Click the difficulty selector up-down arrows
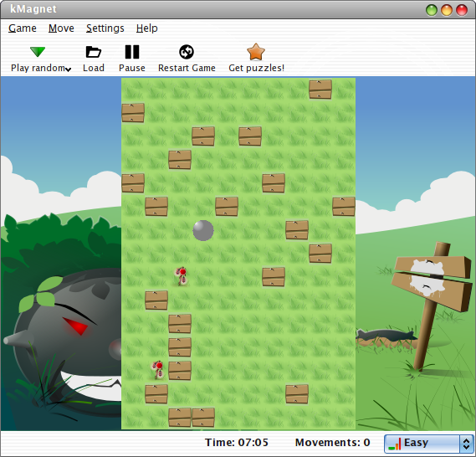Image resolution: width=476 pixels, height=457 pixels. coord(467,444)
